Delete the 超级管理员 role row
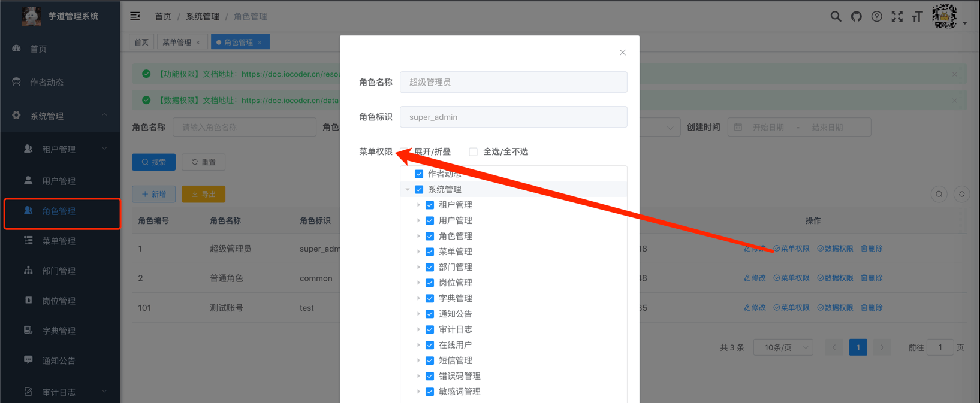The width and height of the screenshot is (980, 403). tap(872, 248)
